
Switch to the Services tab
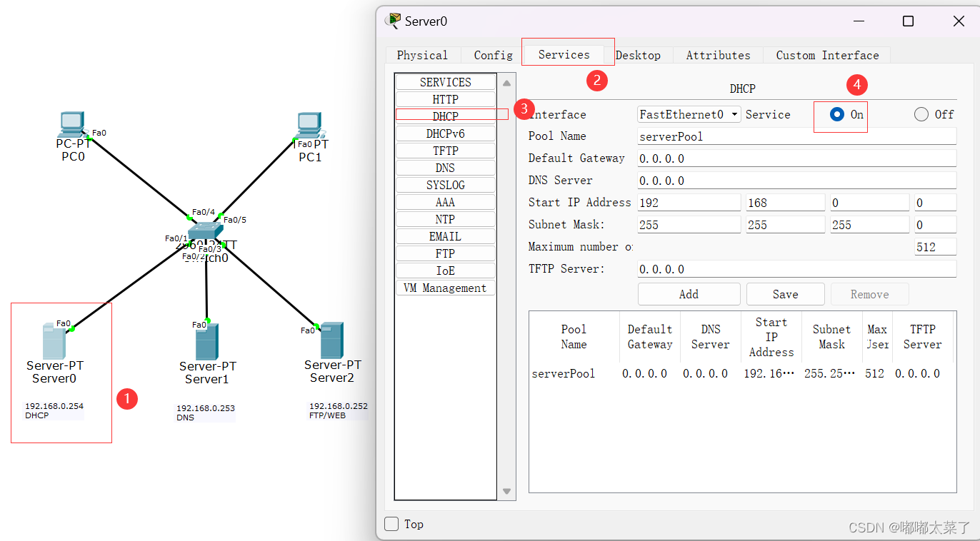564,54
